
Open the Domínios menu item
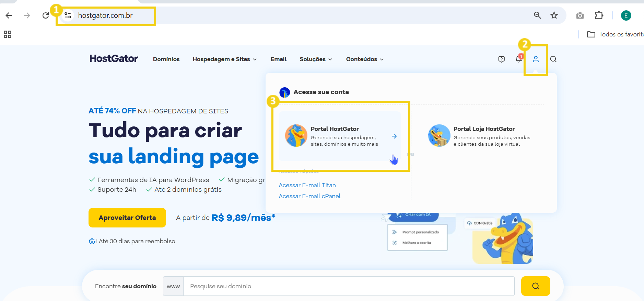166,59
